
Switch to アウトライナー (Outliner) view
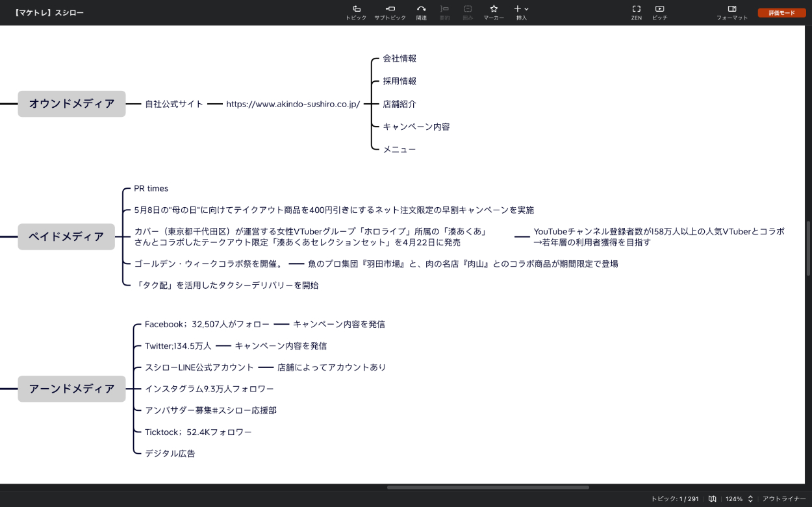pos(784,499)
